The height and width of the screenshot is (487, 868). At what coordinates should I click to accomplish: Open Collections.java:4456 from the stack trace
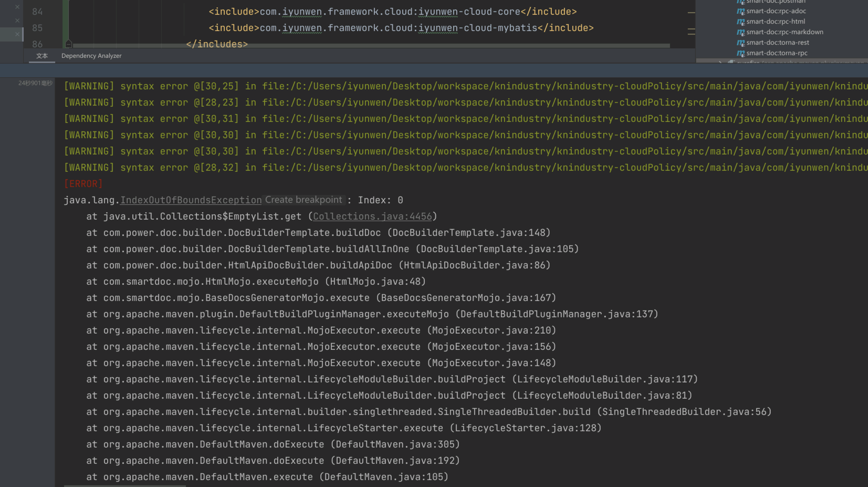tap(372, 216)
